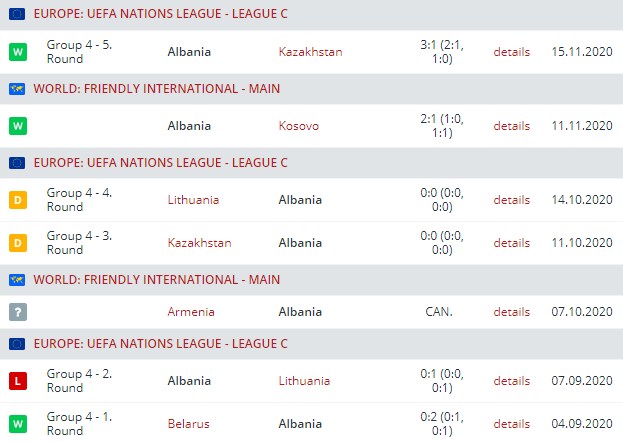Select the Armenia team name
Viewport: 623px width, 442px height.
(191, 312)
